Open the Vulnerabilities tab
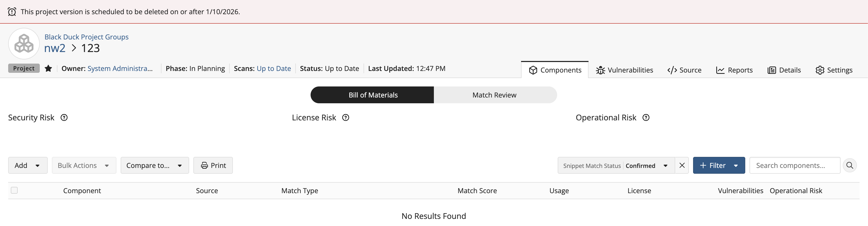Viewport: 868px width, 226px height. (624, 70)
